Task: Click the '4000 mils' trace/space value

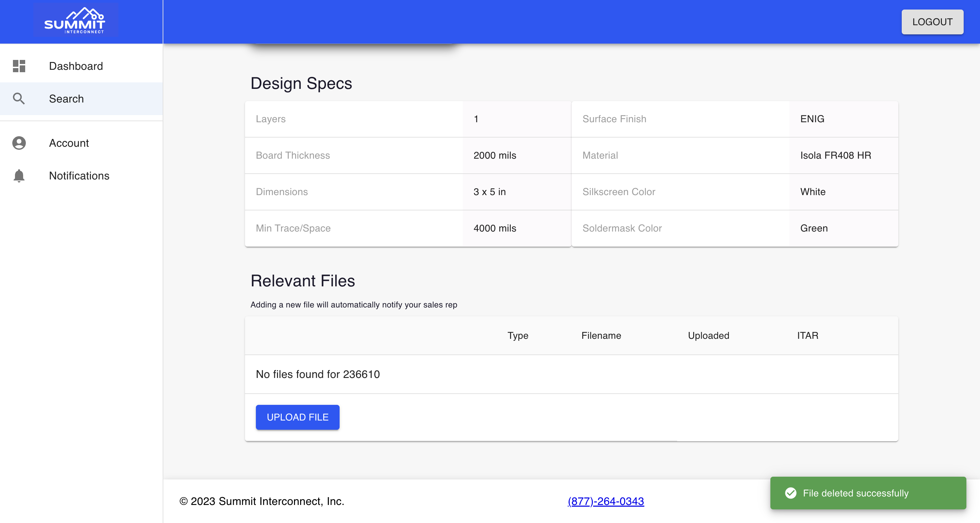Action: click(x=494, y=228)
